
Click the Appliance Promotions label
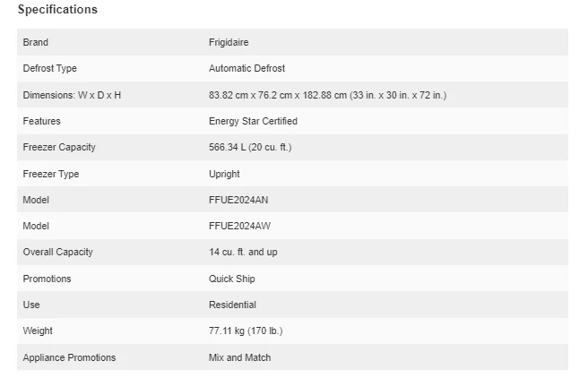[x=69, y=357]
